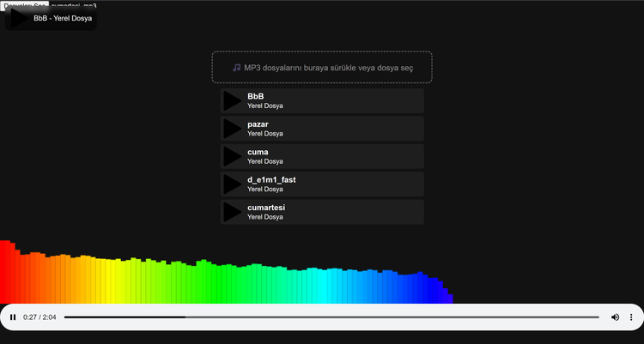
Task: Click 'Yerel Dosya' under pazar
Action: point(265,134)
